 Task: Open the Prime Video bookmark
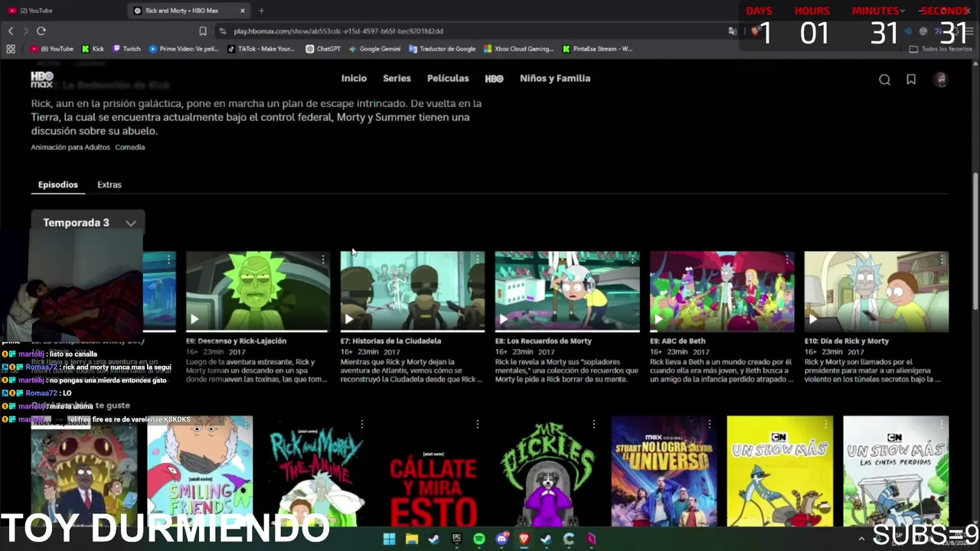184,49
